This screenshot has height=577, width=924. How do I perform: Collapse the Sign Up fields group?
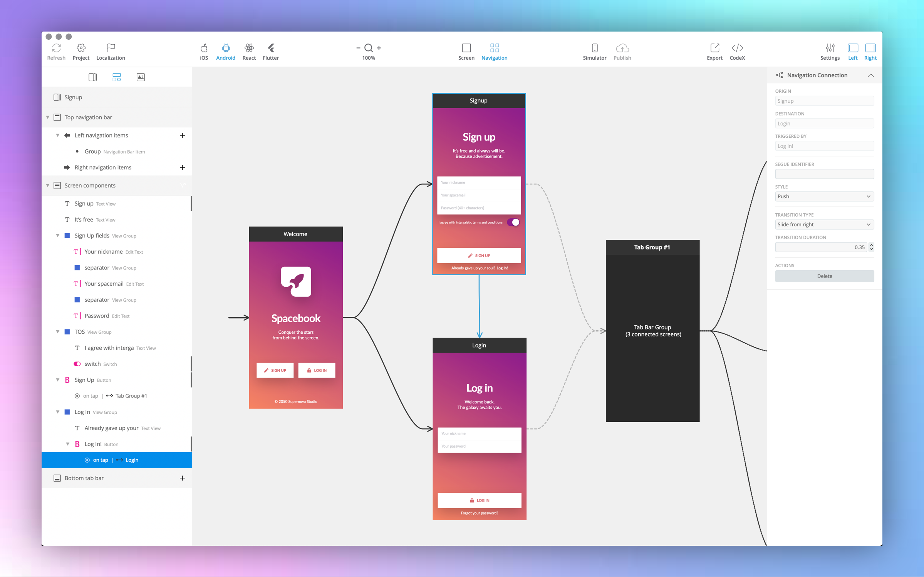point(58,236)
